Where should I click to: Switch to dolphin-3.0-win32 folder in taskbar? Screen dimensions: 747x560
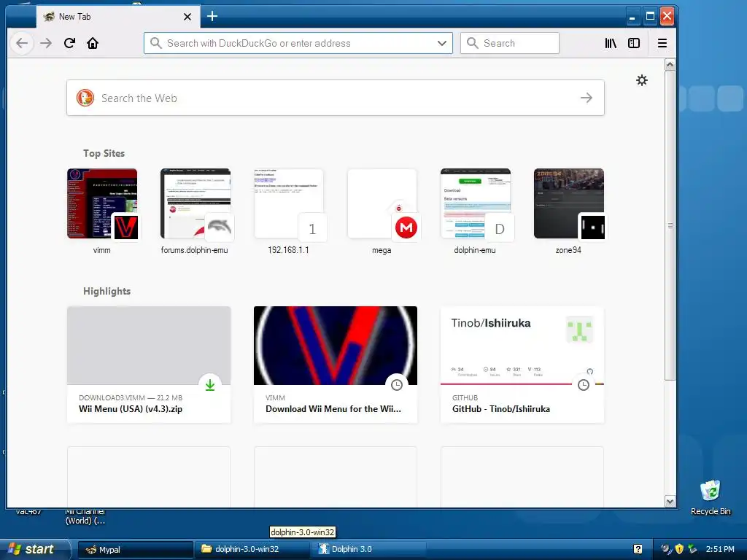coord(252,550)
